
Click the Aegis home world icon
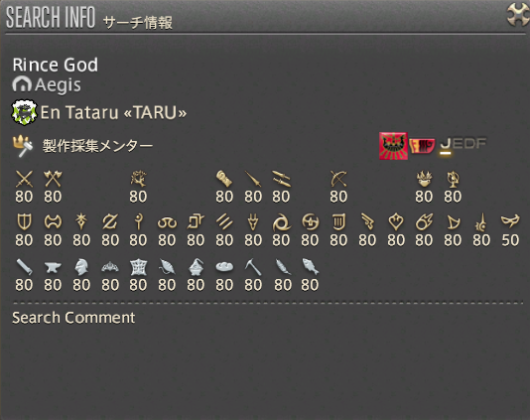(x=22, y=84)
